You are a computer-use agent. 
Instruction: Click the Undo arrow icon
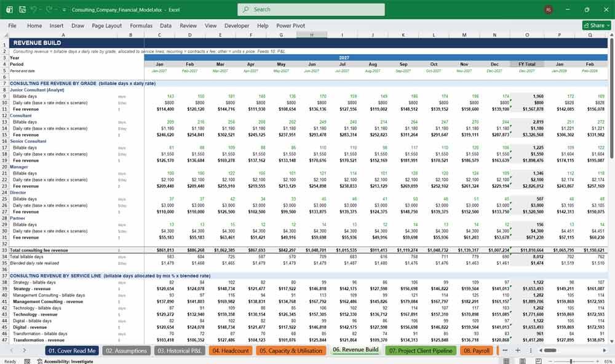point(34,9)
